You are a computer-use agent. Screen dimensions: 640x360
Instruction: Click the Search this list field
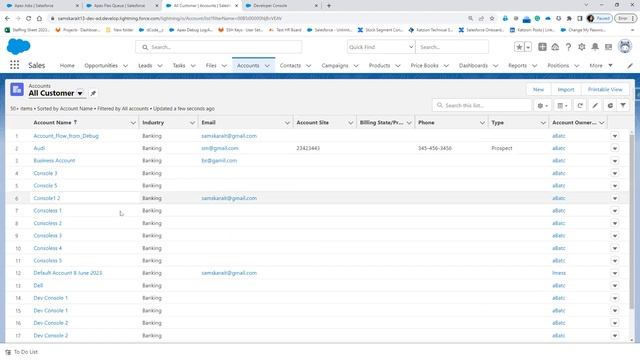[x=482, y=105]
